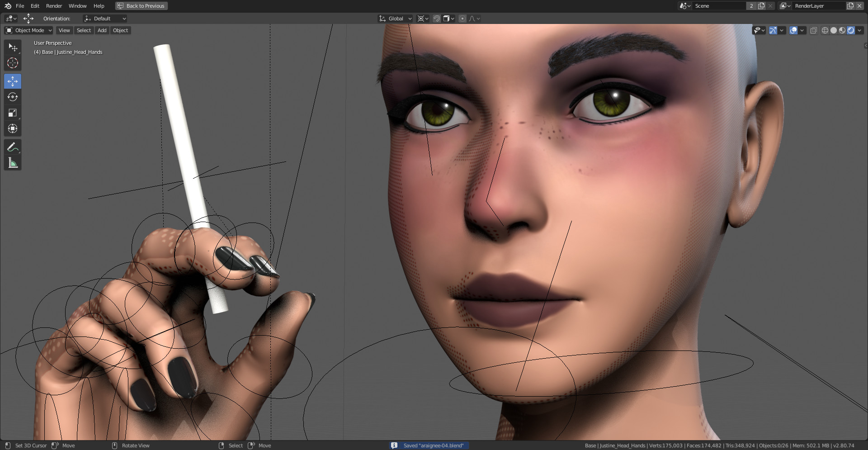Click the active Move tool header icon
Image resolution: width=868 pixels, height=450 pixels.
[x=28, y=19]
